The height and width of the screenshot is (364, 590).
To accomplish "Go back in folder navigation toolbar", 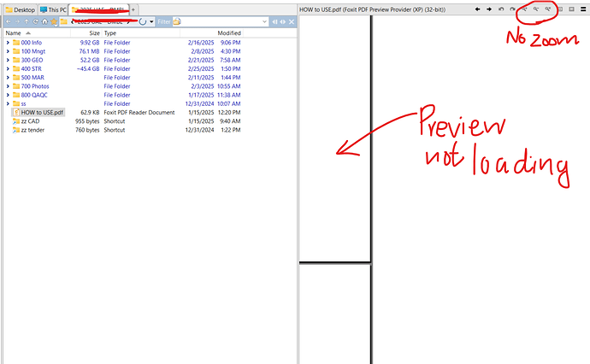I will 9,22.
